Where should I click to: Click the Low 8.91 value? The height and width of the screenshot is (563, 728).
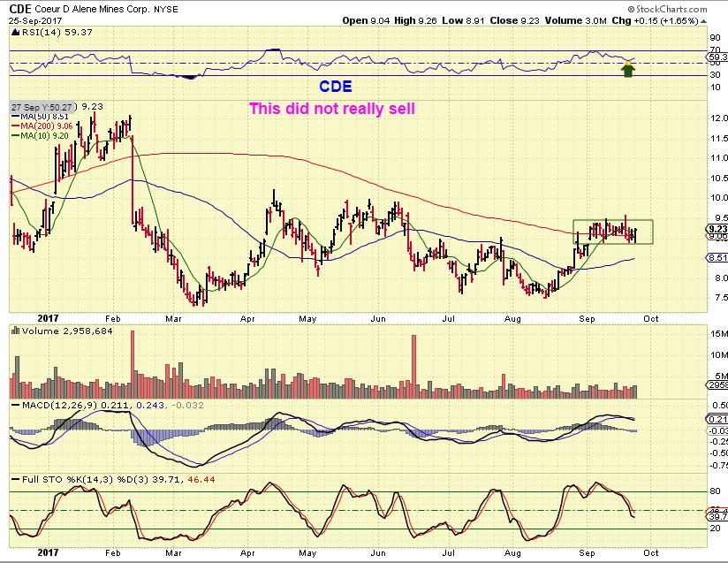(463, 21)
